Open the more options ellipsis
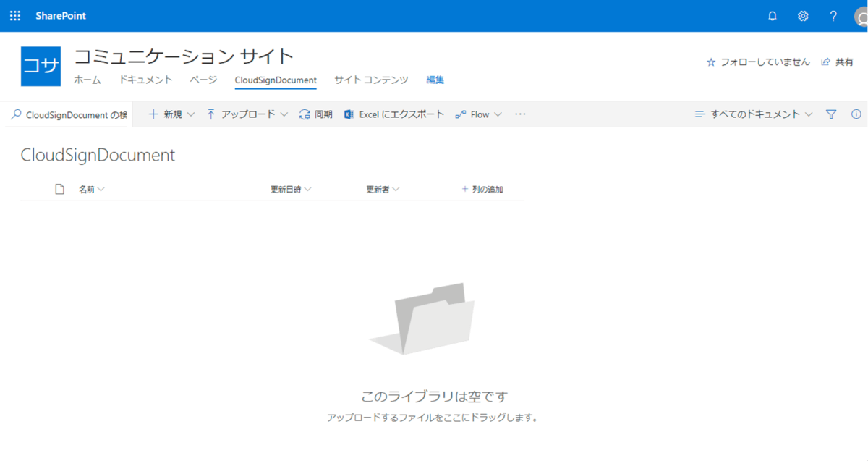This screenshot has width=868, height=461. [520, 114]
